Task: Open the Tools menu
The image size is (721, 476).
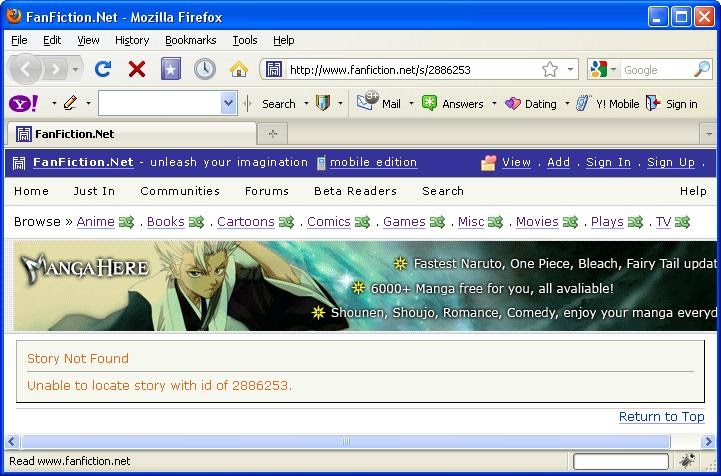Action: (x=245, y=40)
